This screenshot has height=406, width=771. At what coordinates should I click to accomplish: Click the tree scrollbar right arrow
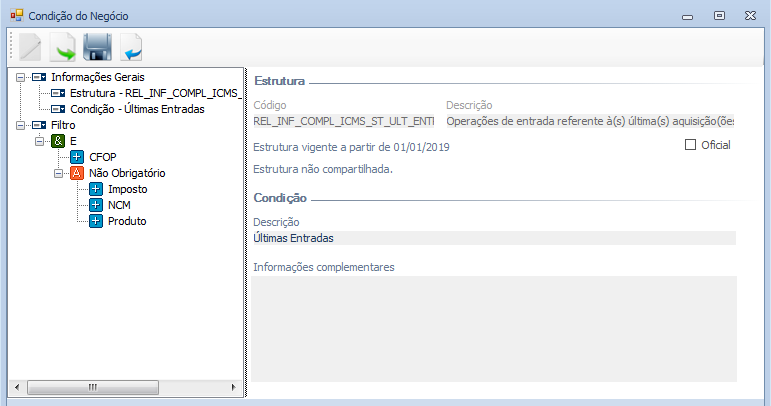tap(233, 387)
